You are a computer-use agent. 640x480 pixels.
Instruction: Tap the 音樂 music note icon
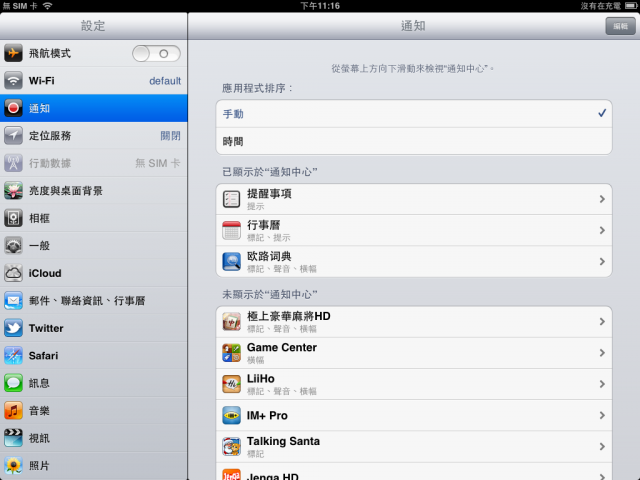click(13, 410)
